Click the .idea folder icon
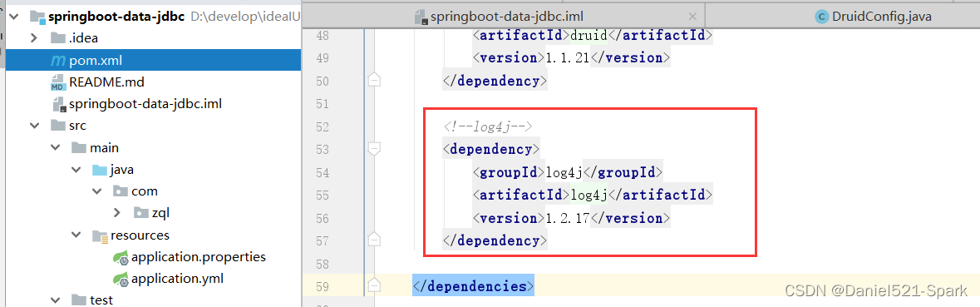980x307 pixels. tap(57, 38)
